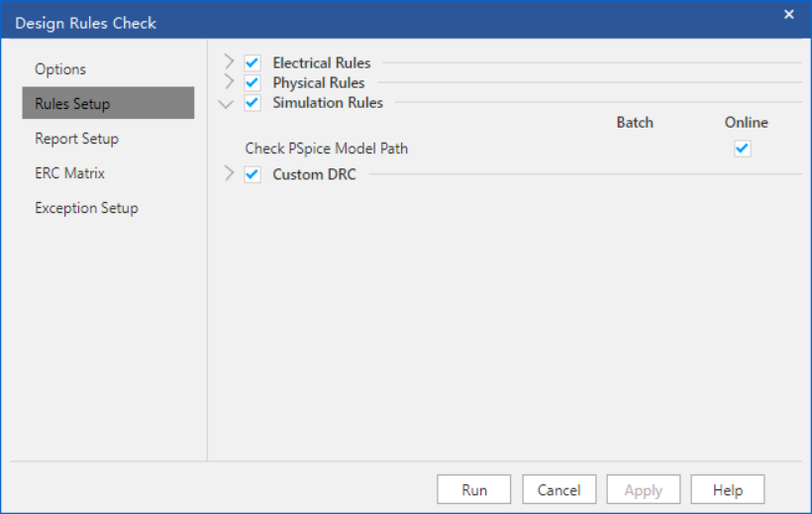
Task: Run the design rules check
Action: (474, 489)
